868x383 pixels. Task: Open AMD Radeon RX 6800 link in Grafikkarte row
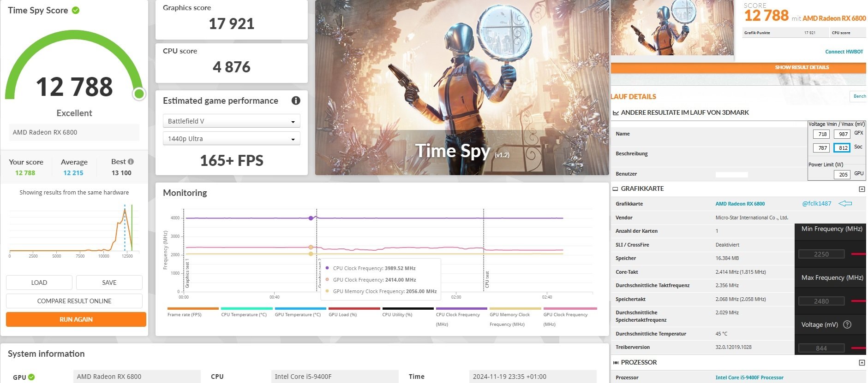pyautogui.click(x=740, y=204)
